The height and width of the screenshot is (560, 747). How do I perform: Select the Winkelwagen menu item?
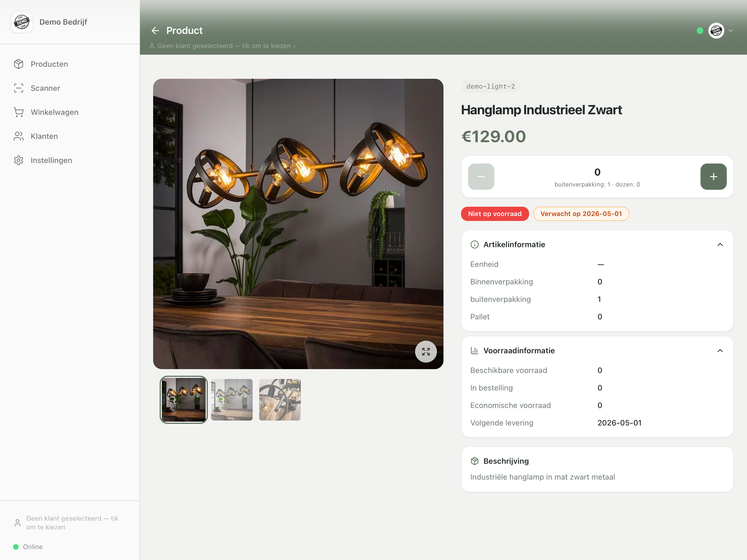point(69,112)
